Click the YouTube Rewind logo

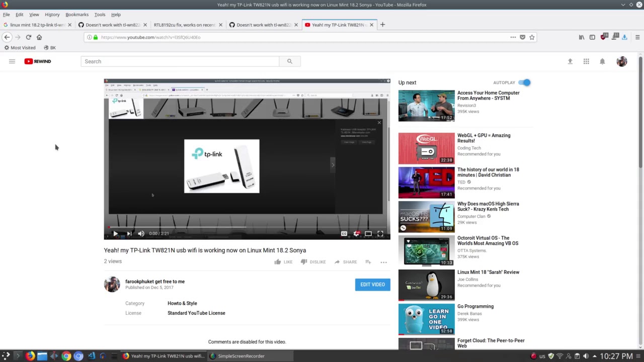38,61
